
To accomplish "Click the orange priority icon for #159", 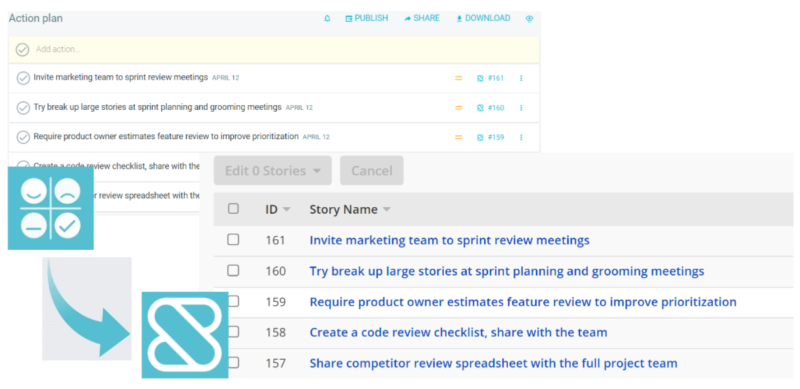I will pos(458,137).
